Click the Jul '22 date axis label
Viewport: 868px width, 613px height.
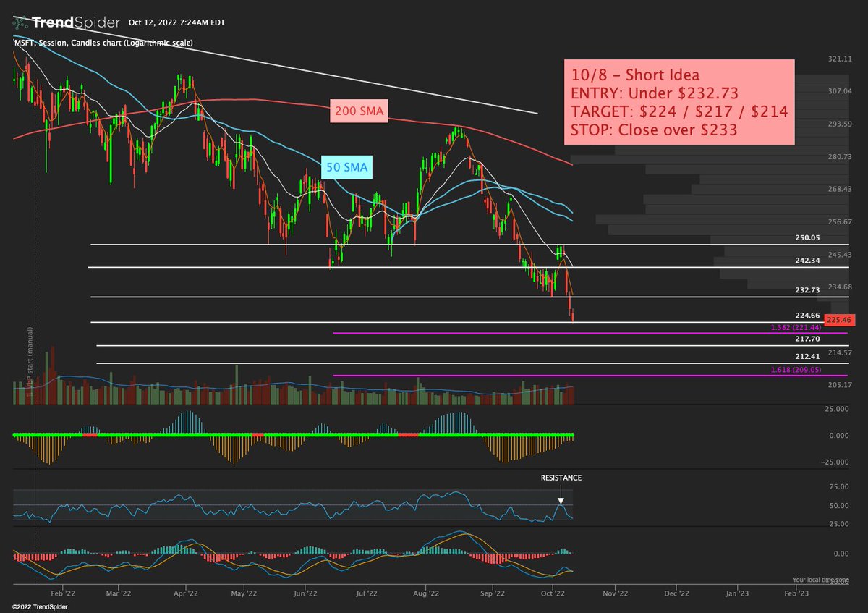367,592
